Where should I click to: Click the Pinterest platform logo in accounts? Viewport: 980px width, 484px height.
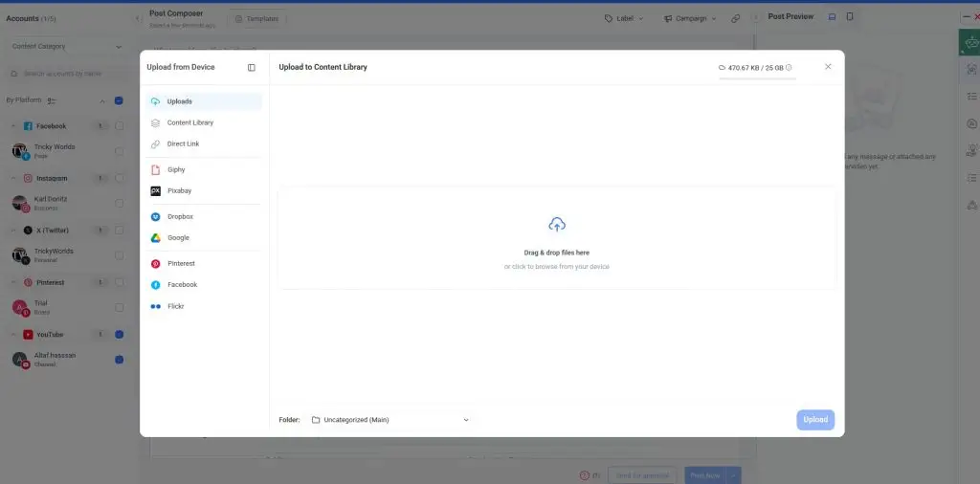point(28,282)
